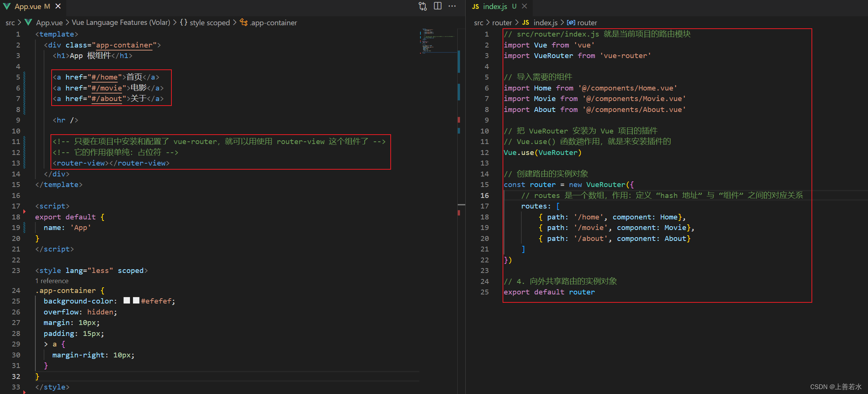Click the 'routes: [' line in index.js
868x394 pixels.
click(540, 206)
